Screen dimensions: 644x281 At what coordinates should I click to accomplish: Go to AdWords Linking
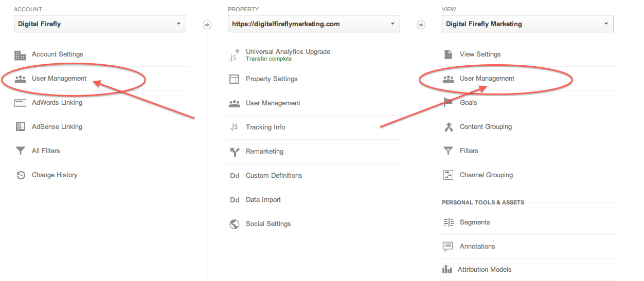click(57, 103)
